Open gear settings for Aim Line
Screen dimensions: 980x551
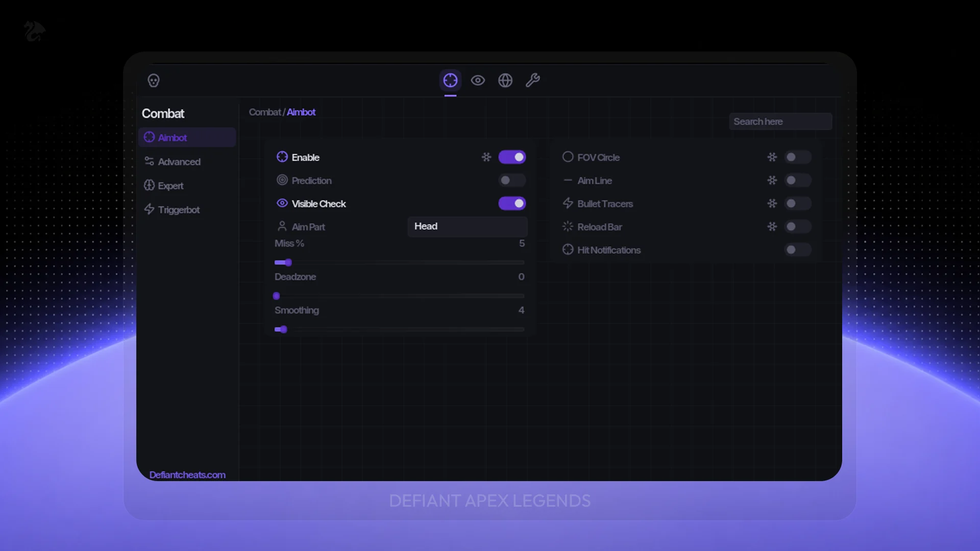coord(772,180)
